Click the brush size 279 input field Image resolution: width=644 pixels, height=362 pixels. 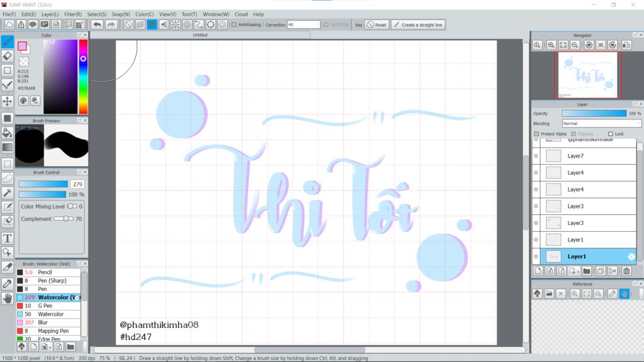[x=77, y=184]
